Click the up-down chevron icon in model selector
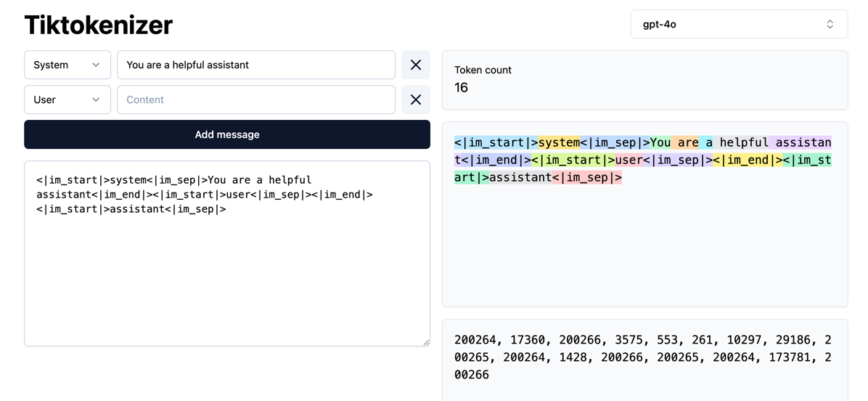 pos(830,24)
